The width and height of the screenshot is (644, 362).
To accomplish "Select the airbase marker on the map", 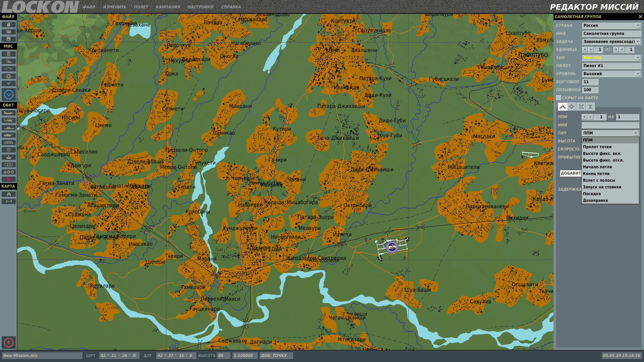I will pos(392,247).
